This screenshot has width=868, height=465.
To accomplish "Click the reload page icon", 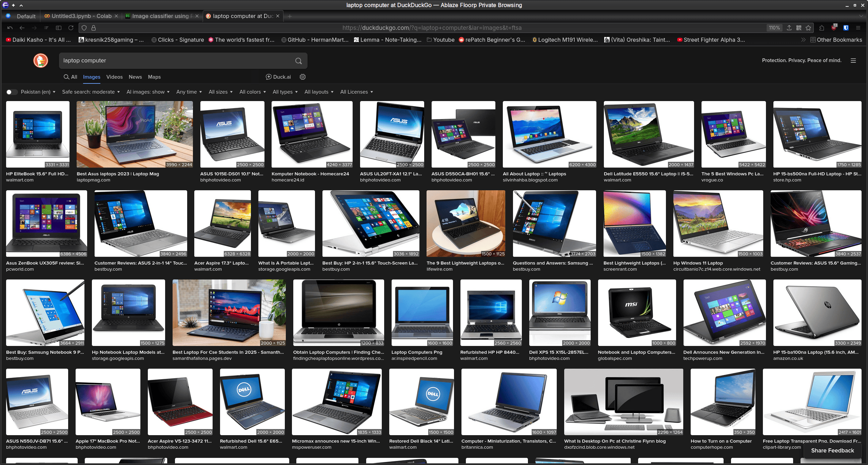I will point(71,28).
